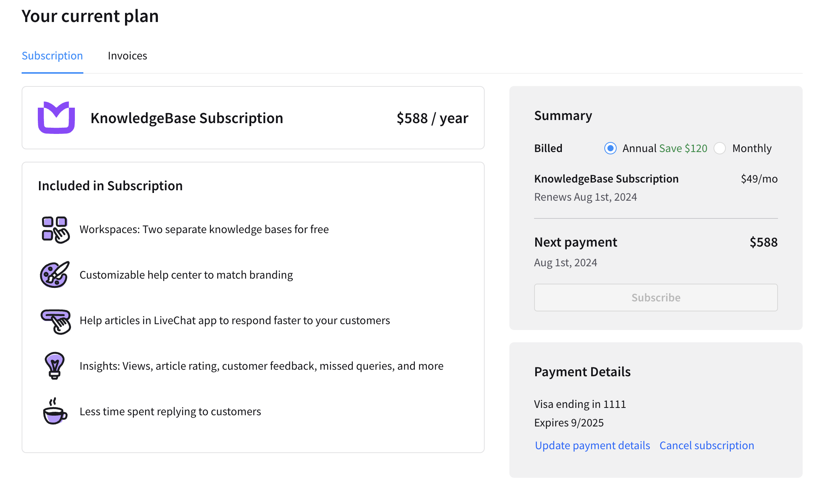The image size is (832, 504).
Task: Click Expires 9/2025 text
Action: click(569, 423)
